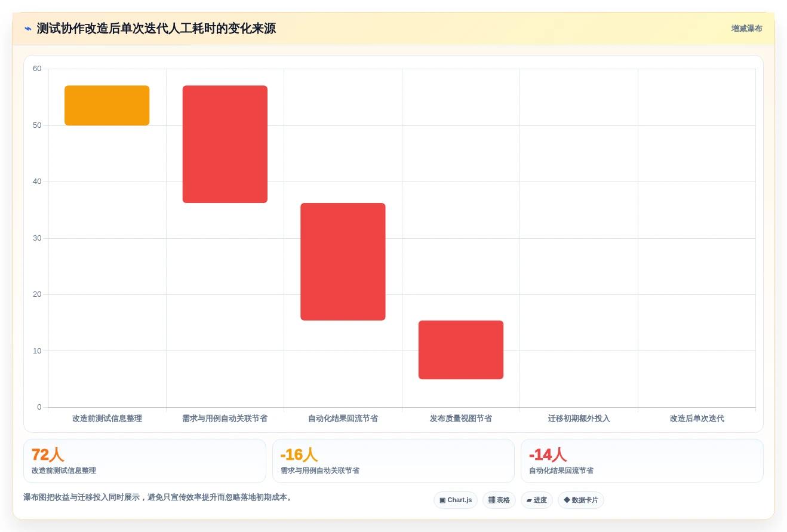This screenshot has height=532, width=787.
Task: Select the red 自动化结果回流节省 bar
Action: pyautogui.click(x=343, y=262)
